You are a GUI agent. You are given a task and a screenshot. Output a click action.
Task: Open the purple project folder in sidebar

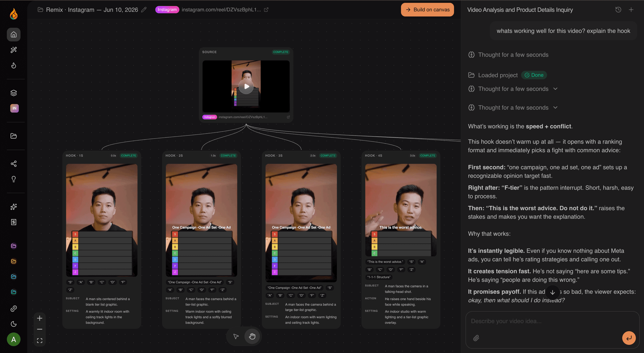tap(14, 246)
